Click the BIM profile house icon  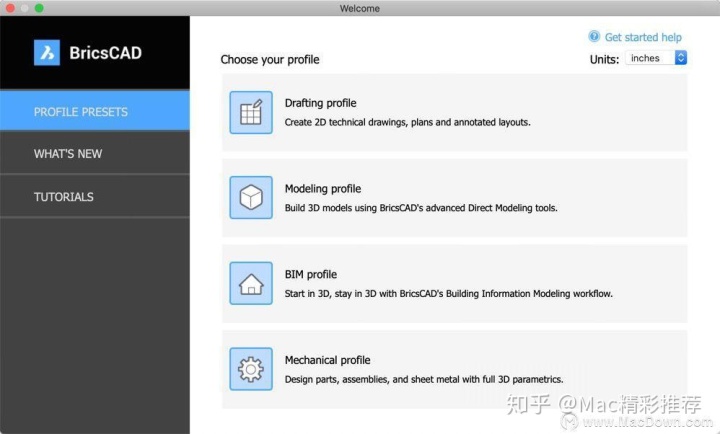pos(251,283)
